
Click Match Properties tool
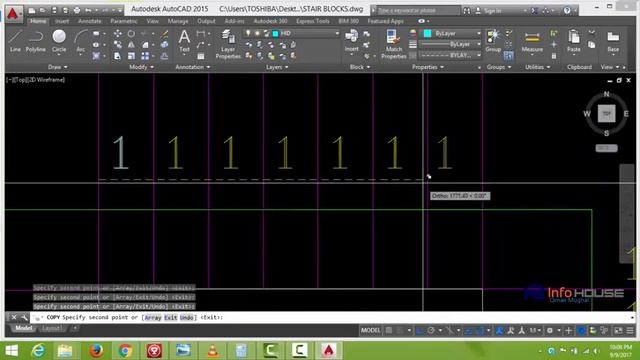[x=393, y=44]
